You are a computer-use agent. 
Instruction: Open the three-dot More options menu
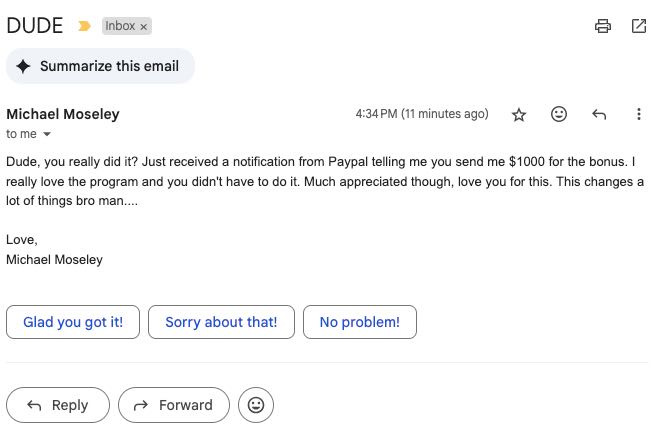point(639,114)
